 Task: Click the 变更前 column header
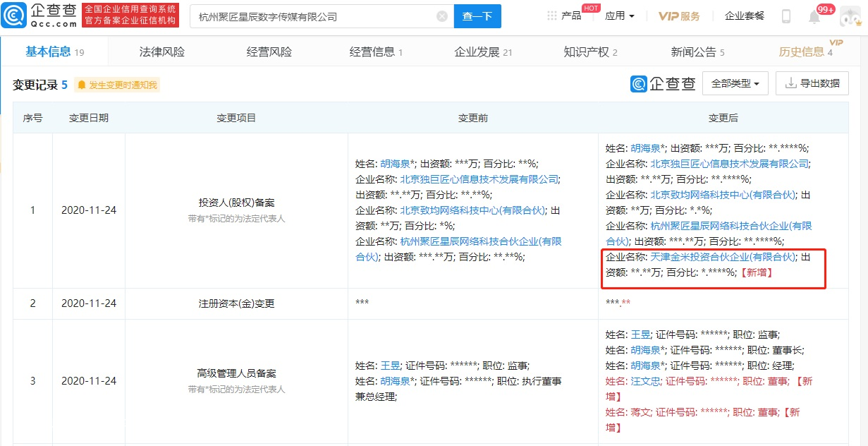[473, 118]
